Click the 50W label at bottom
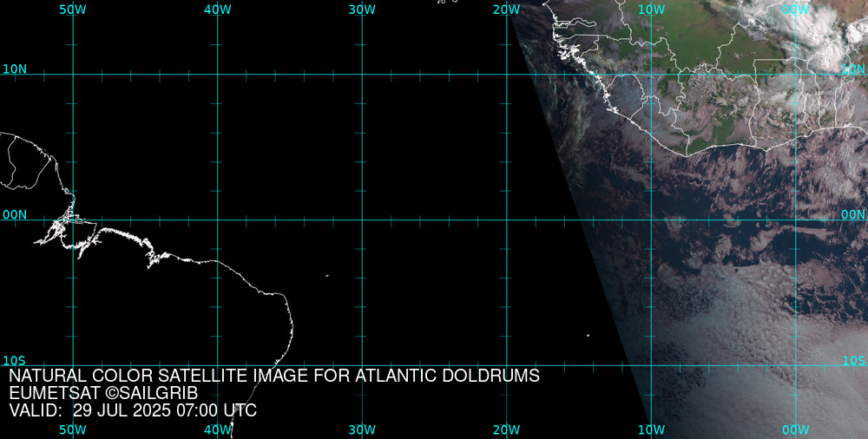 click(73, 430)
